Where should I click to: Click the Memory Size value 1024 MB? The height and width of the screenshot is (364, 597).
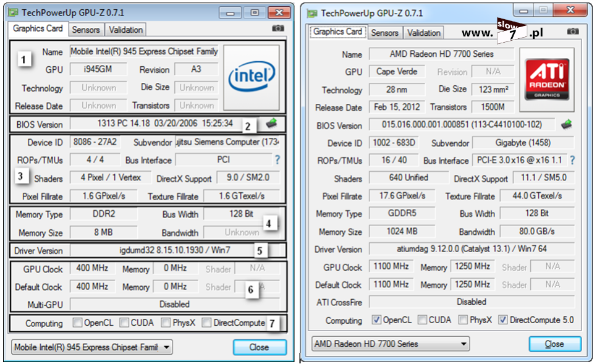point(402,232)
